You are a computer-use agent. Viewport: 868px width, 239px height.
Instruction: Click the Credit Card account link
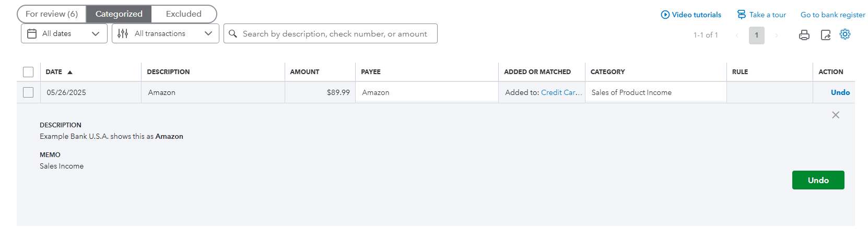click(x=561, y=92)
